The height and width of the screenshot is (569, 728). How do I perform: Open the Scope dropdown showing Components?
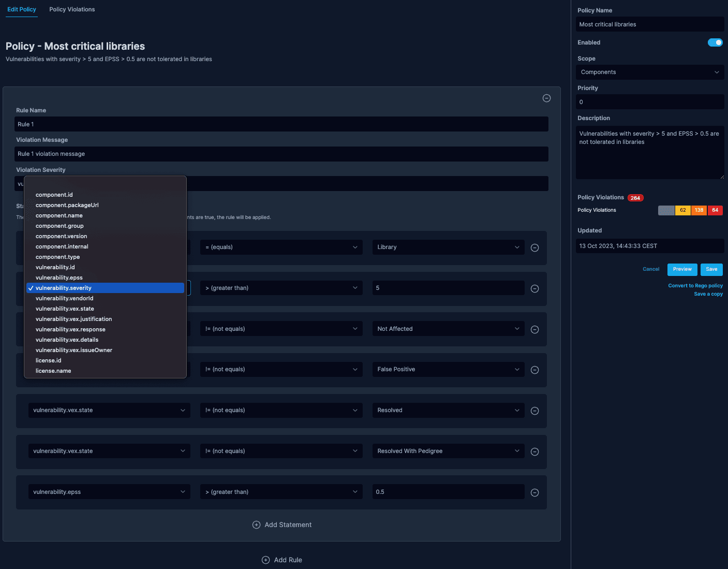click(x=650, y=72)
